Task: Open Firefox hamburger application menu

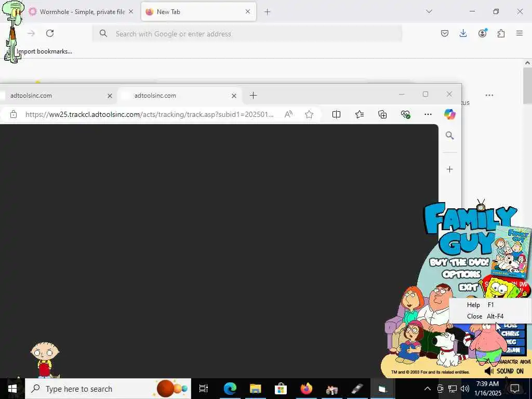Action: [x=520, y=33]
